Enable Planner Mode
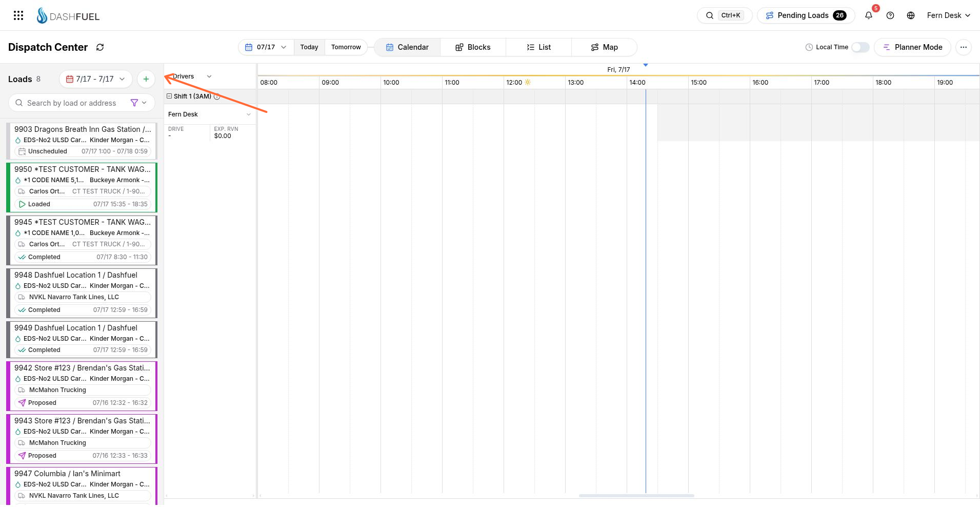Image resolution: width=980 pixels, height=507 pixels. pyautogui.click(x=912, y=47)
